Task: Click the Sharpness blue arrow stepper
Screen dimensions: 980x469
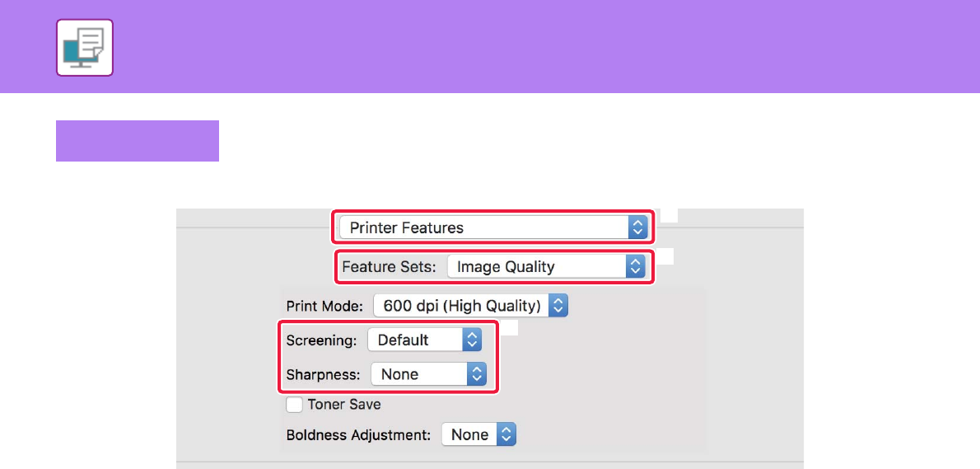Action: (x=477, y=374)
